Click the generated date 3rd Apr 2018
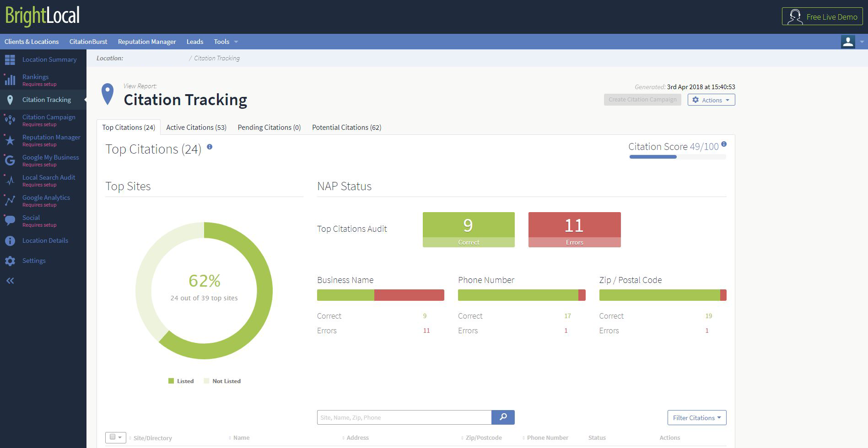Screen dimensions: 868x448 701,86
